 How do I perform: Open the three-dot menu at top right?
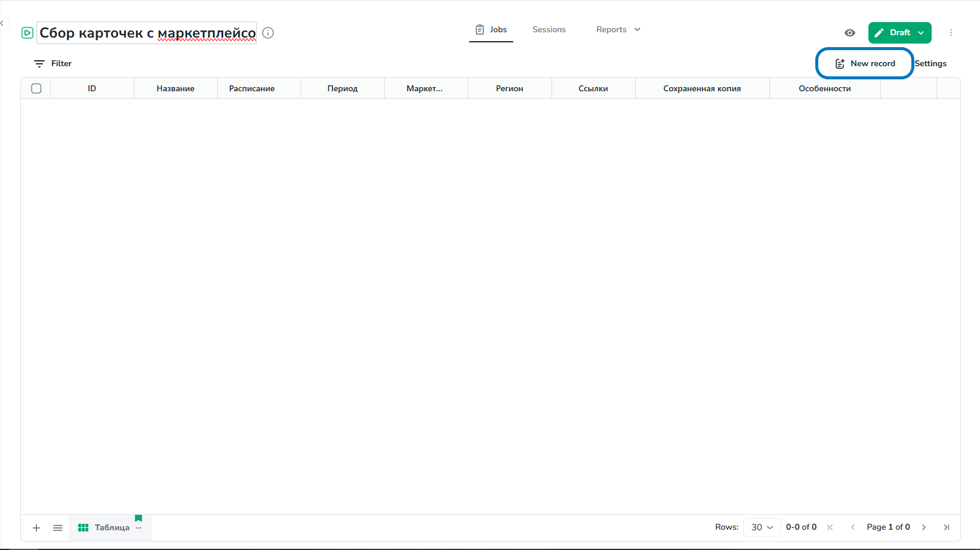tap(951, 33)
